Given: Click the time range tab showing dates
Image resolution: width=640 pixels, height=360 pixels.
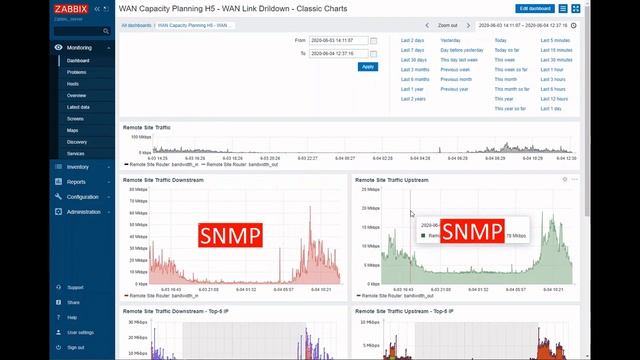Looking at the screenshot, I should coord(527,25).
